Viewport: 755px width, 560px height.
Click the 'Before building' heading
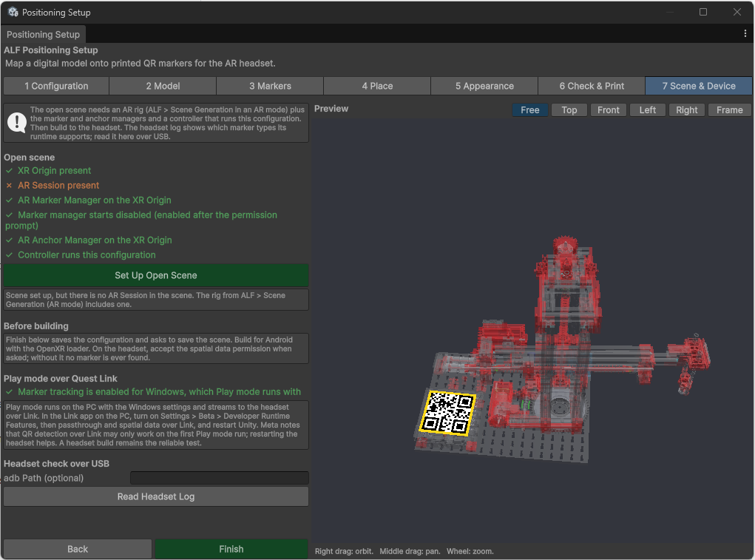36,326
